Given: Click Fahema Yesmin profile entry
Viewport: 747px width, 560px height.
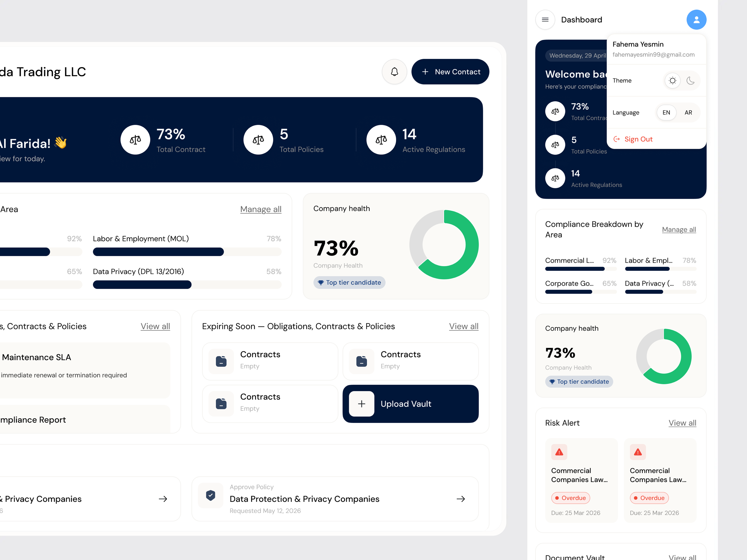Looking at the screenshot, I should [x=653, y=49].
